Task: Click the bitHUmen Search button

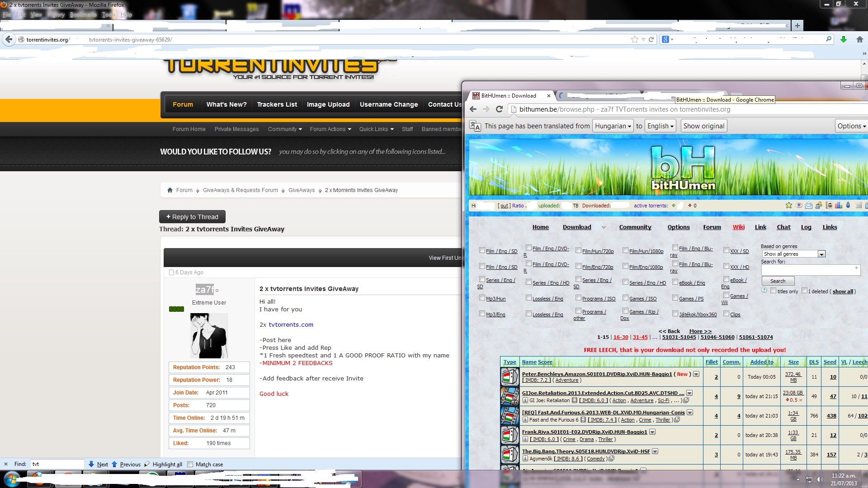Action: click(x=778, y=281)
